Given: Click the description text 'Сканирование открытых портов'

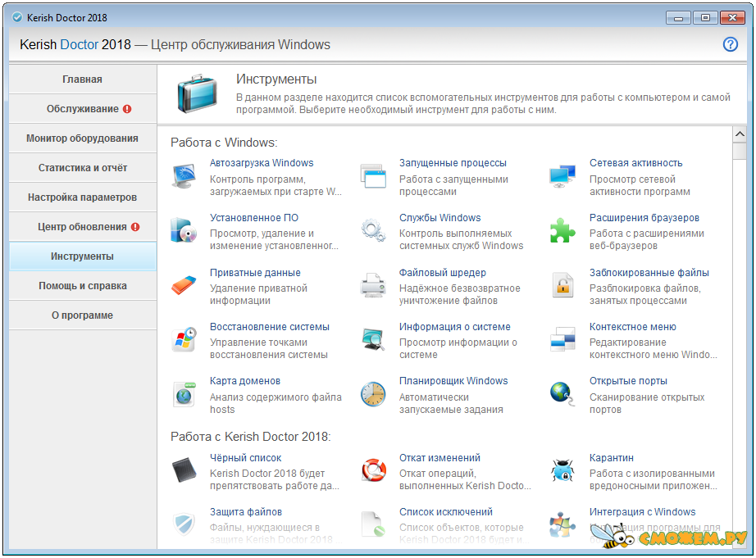Looking at the screenshot, I should 647,403.
